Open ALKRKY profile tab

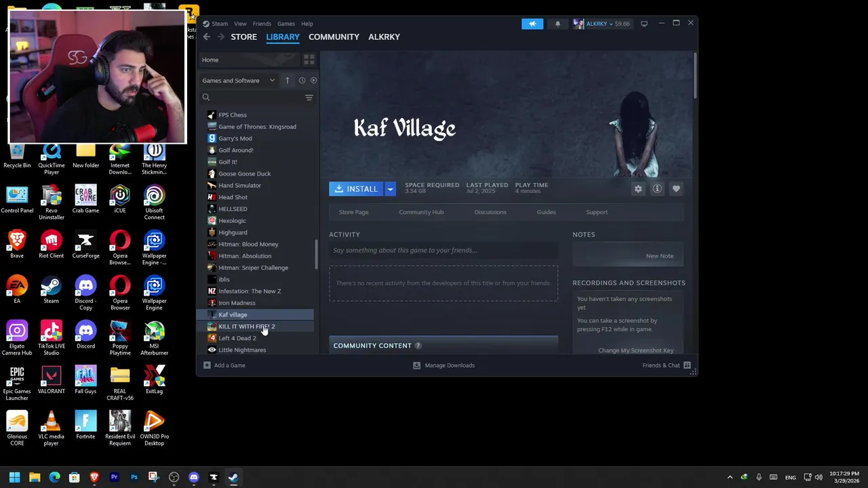click(x=384, y=37)
